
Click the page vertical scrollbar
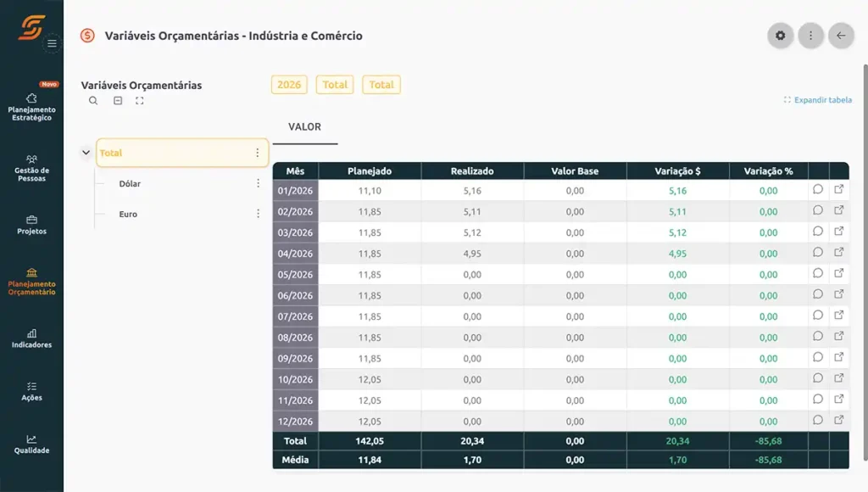click(865, 262)
